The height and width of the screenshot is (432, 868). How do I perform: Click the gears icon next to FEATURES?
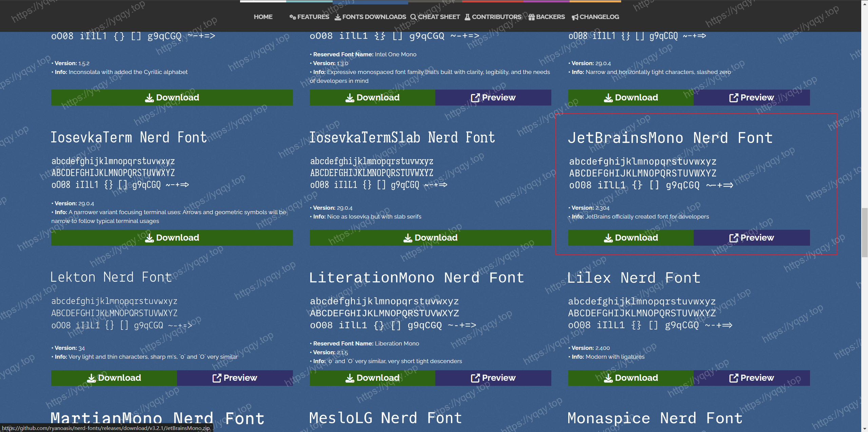293,17
